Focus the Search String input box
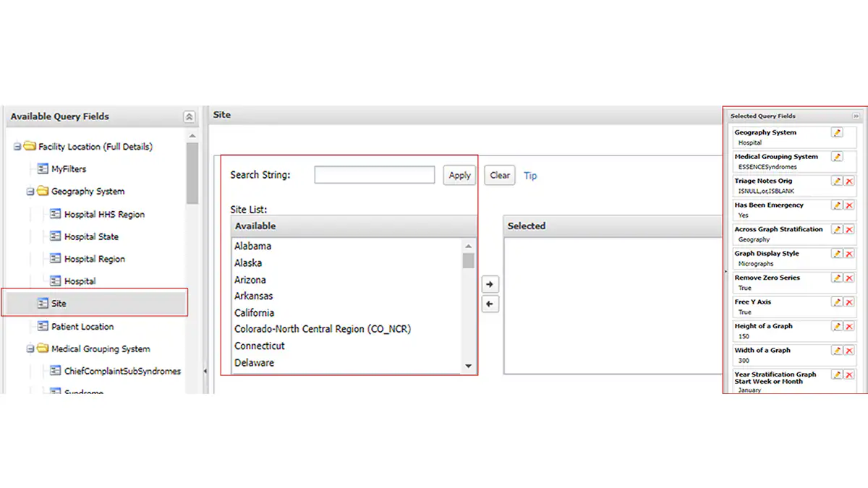Screen dimensions: 868x488 coord(374,175)
